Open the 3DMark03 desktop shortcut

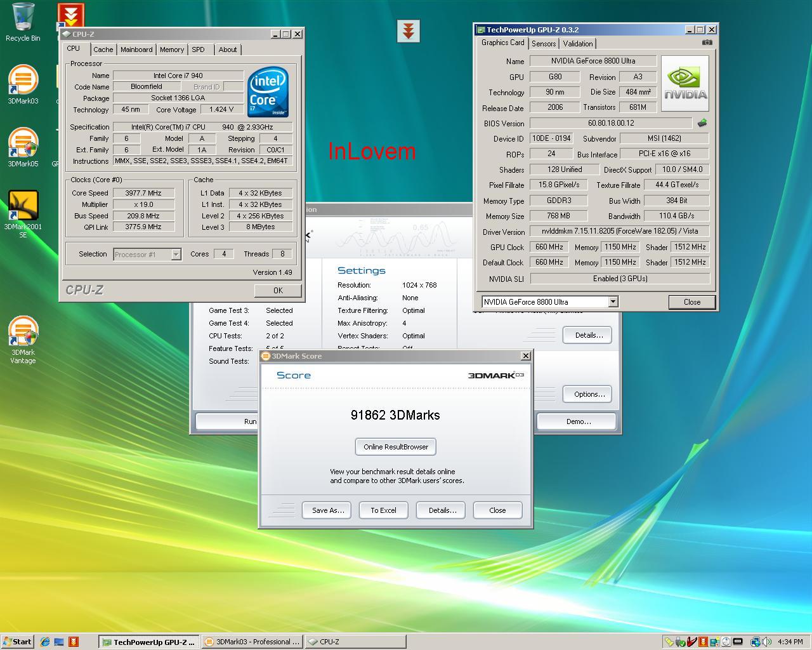point(23,84)
